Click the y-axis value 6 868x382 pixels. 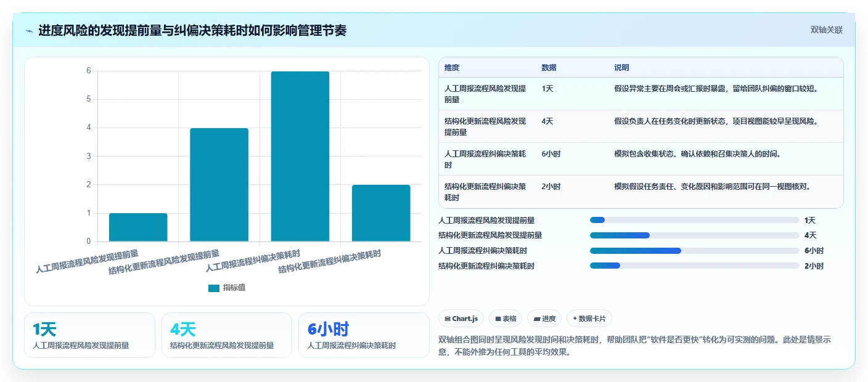(89, 71)
